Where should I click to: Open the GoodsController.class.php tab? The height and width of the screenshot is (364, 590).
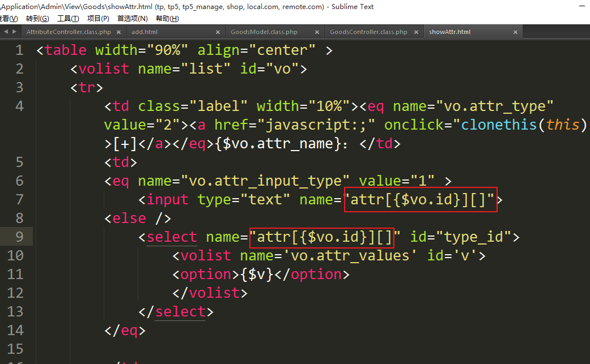[x=368, y=32]
